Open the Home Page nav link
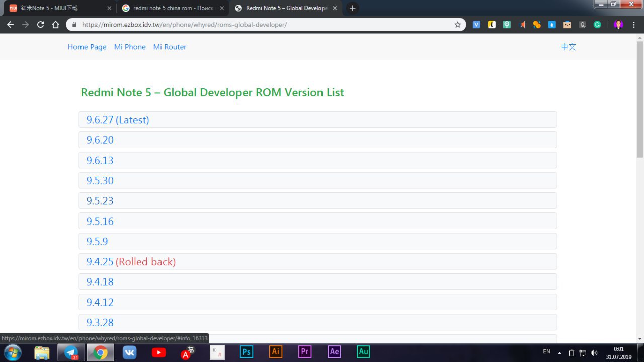This screenshot has height=362, width=644. point(87,47)
